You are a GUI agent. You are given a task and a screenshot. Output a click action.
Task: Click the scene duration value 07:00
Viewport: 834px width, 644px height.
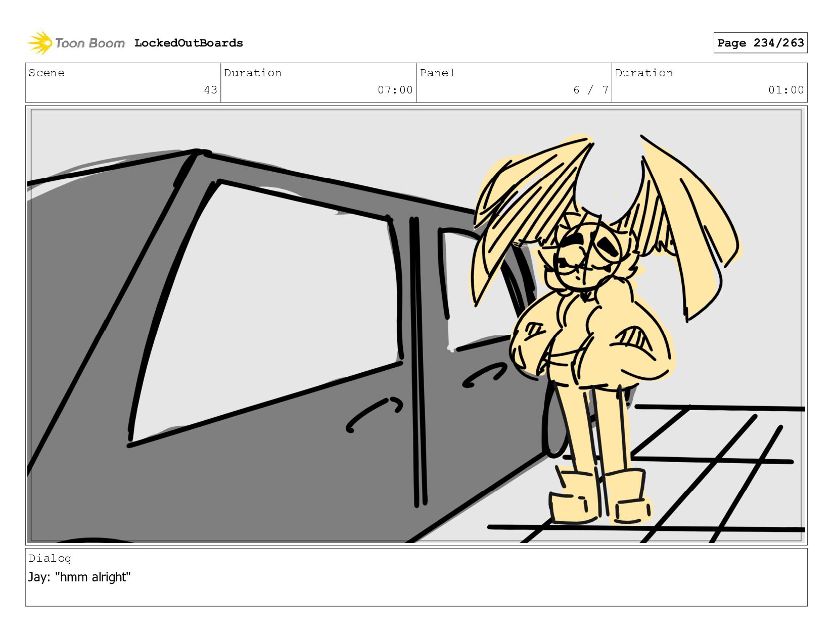395,90
